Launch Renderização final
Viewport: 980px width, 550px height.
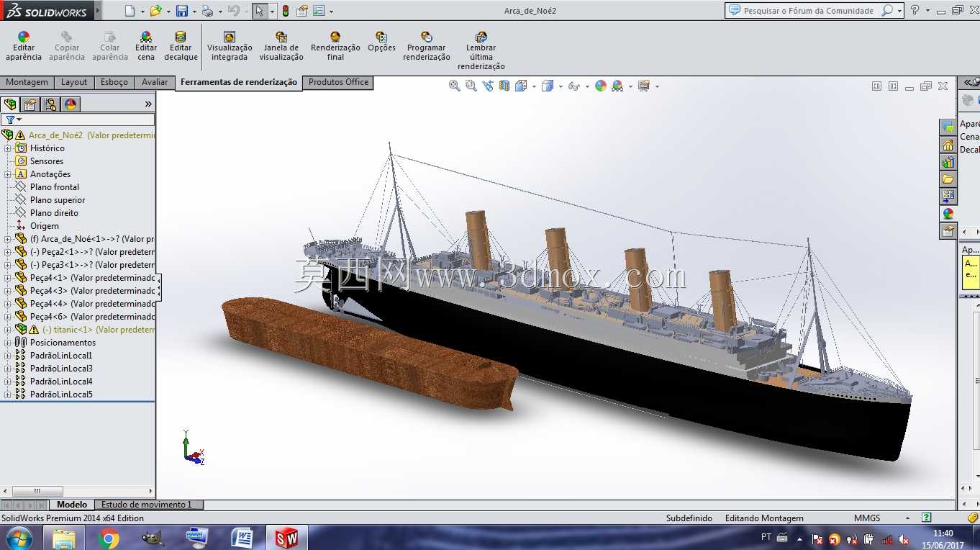(x=335, y=46)
